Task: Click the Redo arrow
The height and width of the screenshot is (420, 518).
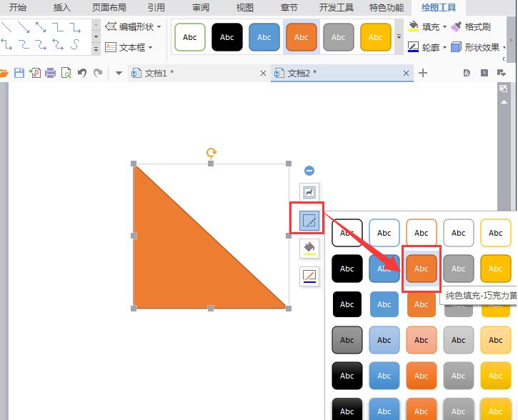Action: point(98,73)
